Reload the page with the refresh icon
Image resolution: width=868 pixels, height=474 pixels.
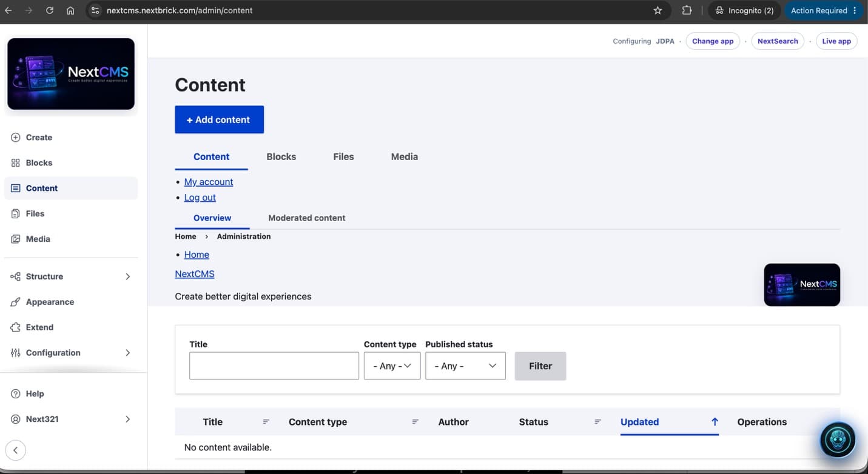[50, 10]
